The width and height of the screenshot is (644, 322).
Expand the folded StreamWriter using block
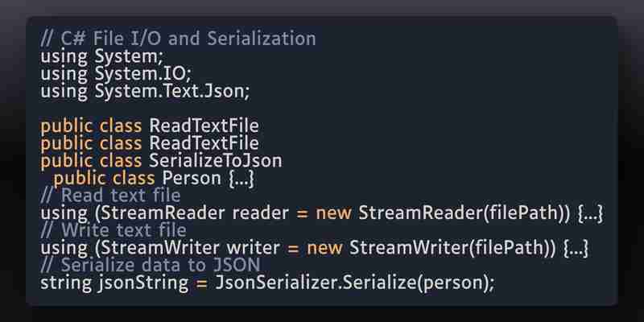[576, 249]
